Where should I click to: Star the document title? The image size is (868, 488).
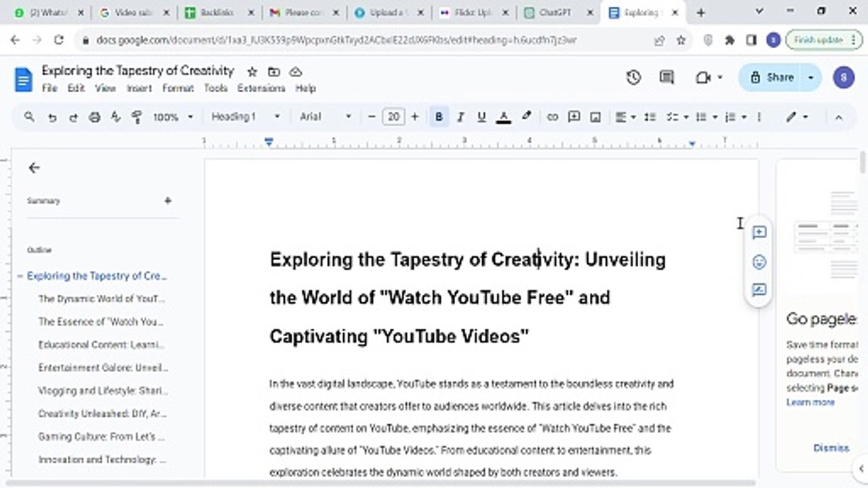click(252, 71)
